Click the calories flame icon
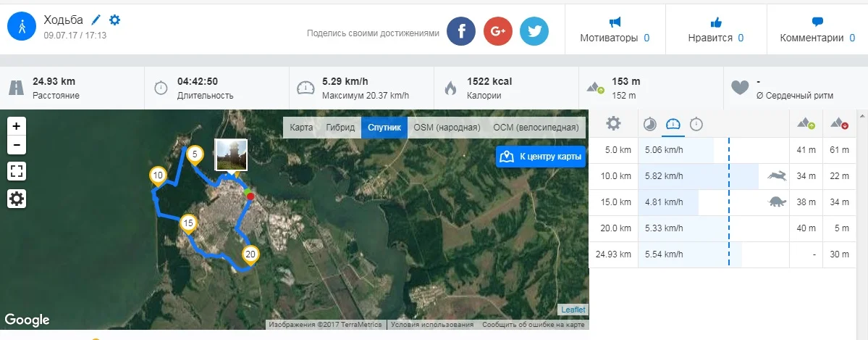Screen dimensions: 868x340 450,88
